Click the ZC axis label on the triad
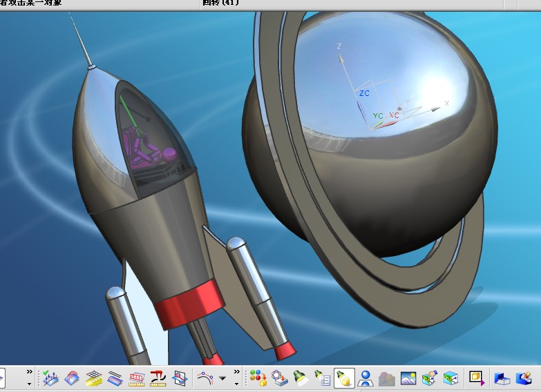 [364, 93]
